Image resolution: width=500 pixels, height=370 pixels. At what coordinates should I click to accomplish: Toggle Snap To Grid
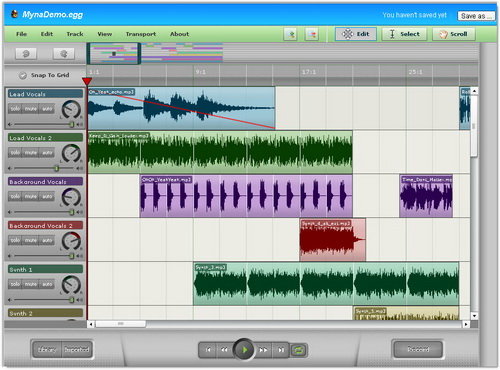[x=44, y=75]
